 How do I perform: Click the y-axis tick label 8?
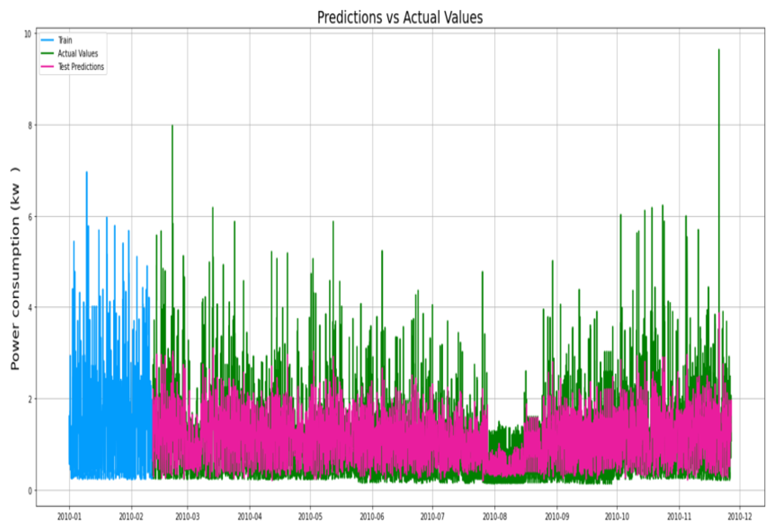tap(30, 125)
